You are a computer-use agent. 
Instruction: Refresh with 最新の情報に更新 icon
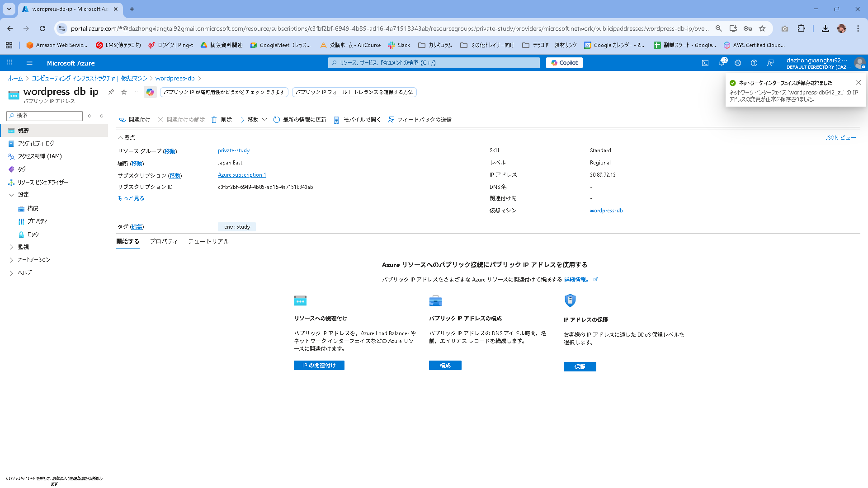(277, 120)
